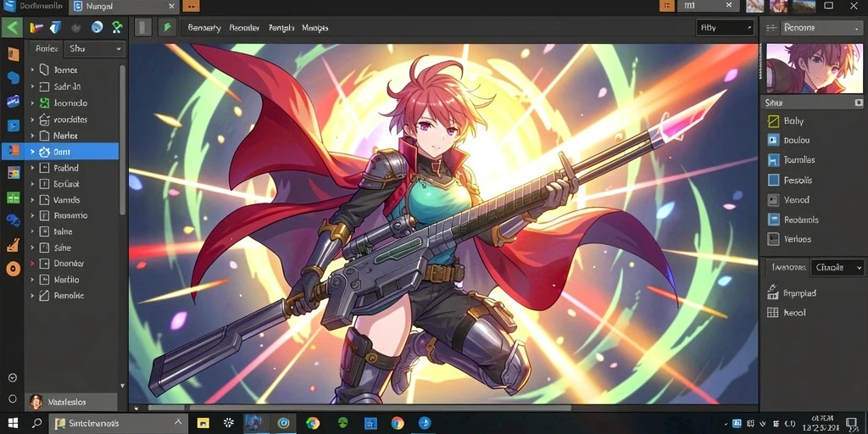Click the white sparkle taskbar icon

tap(229, 424)
